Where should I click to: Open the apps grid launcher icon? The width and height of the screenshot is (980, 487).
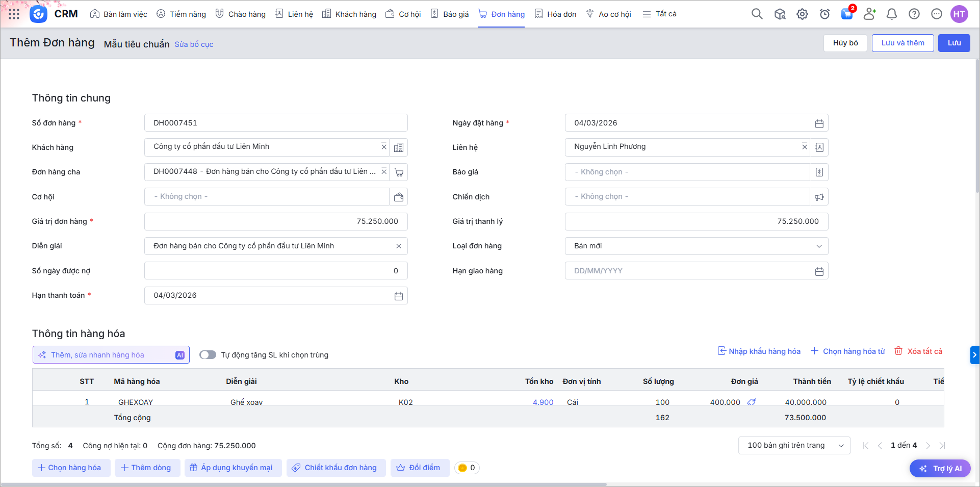(14, 14)
